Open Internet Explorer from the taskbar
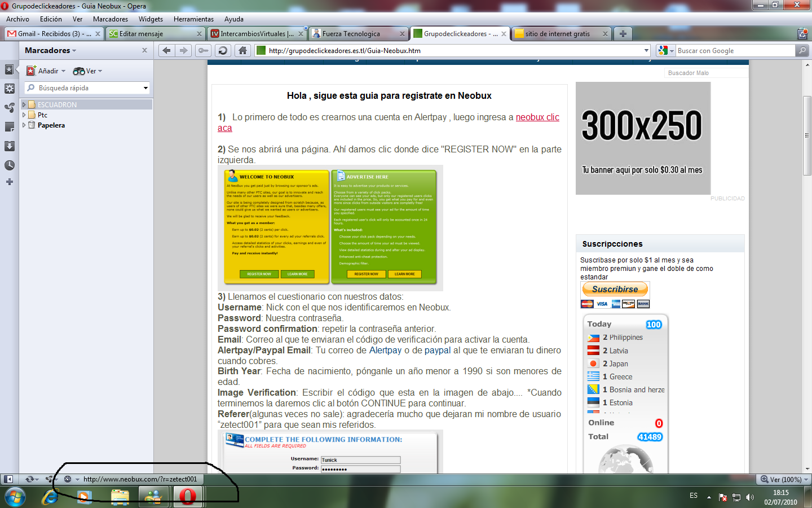 click(51, 497)
